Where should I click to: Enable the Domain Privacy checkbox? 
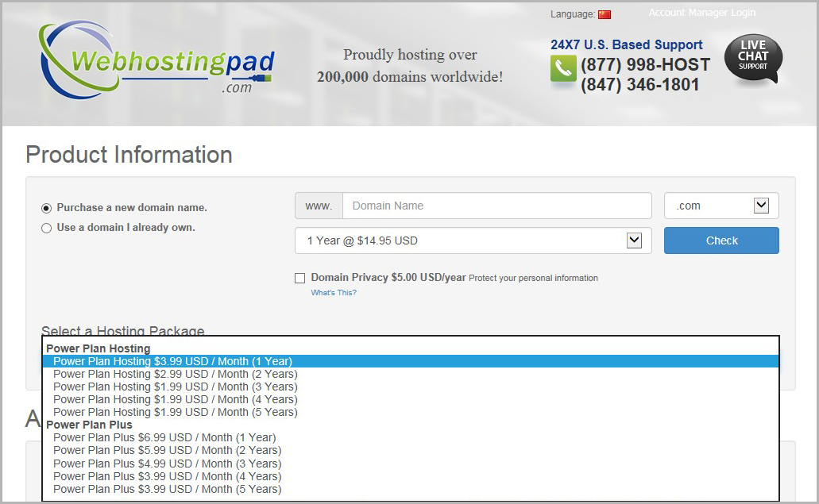click(x=299, y=278)
